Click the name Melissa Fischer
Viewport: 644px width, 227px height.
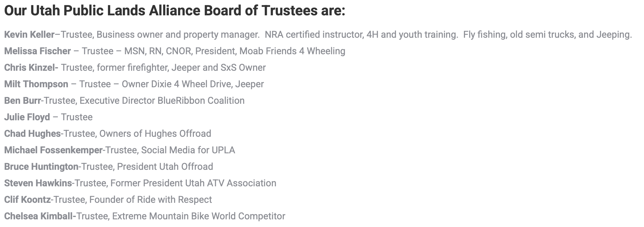(x=37, y=51)
